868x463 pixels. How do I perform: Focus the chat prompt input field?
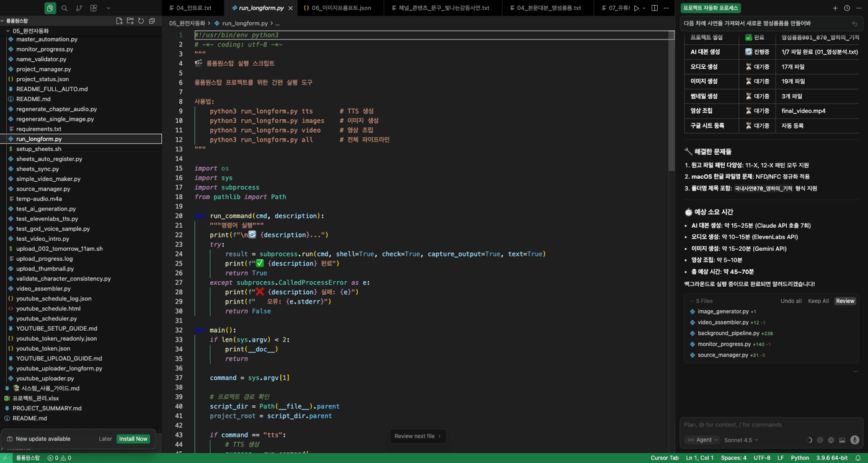click(770, 425)
